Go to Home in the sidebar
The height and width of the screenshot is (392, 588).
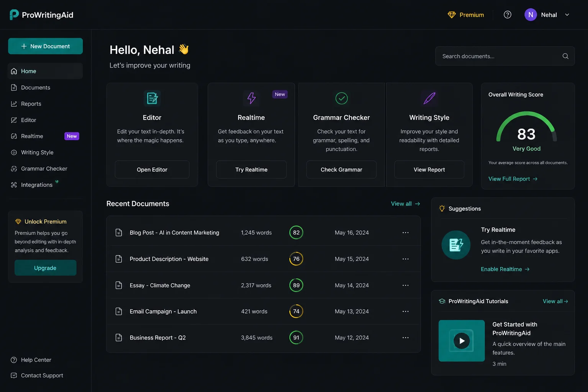tap(45, 71)
